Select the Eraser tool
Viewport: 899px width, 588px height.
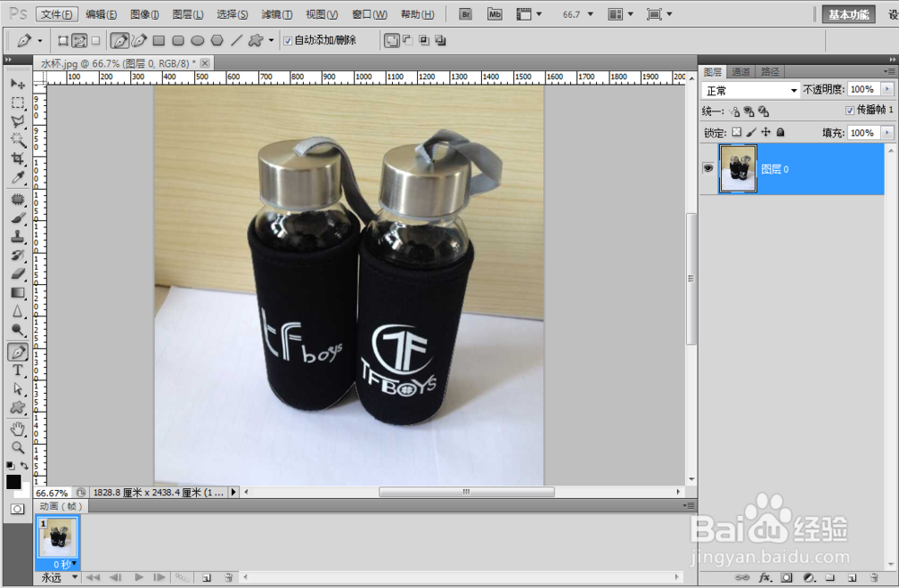[x=18, y=273]
